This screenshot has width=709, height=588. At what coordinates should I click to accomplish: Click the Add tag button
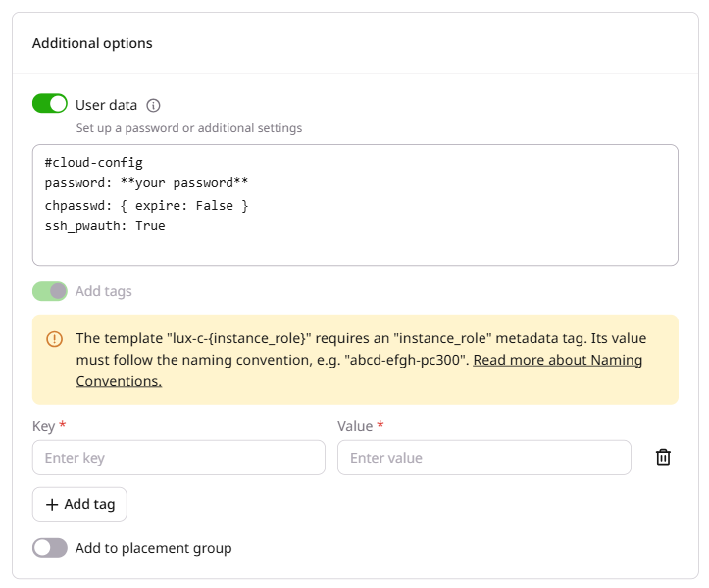click(x=79, y=504)
